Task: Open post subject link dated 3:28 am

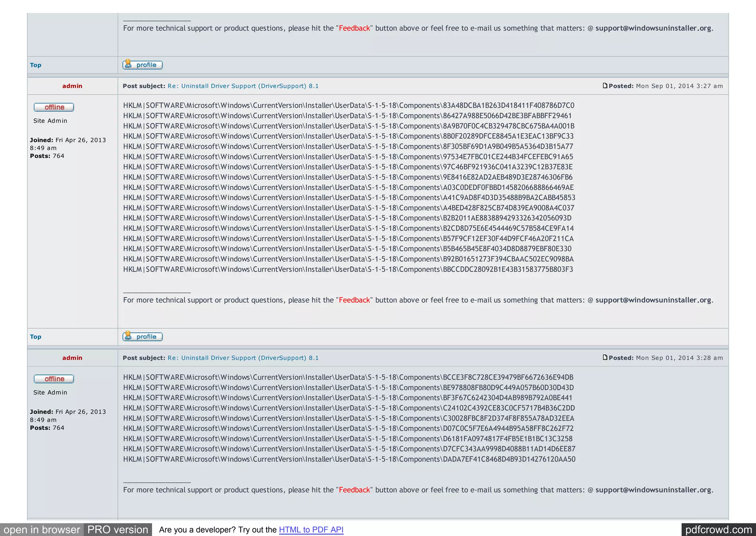Action: tap(243, 358)
